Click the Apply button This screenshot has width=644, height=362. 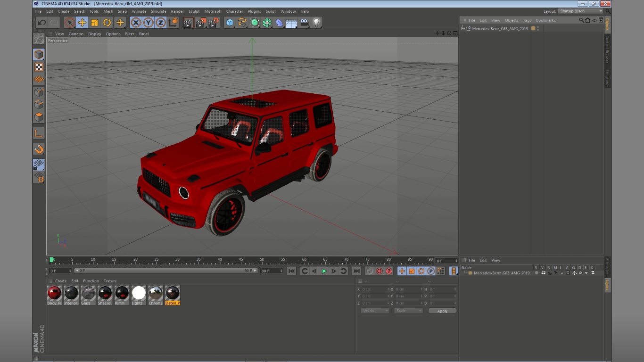442,311
